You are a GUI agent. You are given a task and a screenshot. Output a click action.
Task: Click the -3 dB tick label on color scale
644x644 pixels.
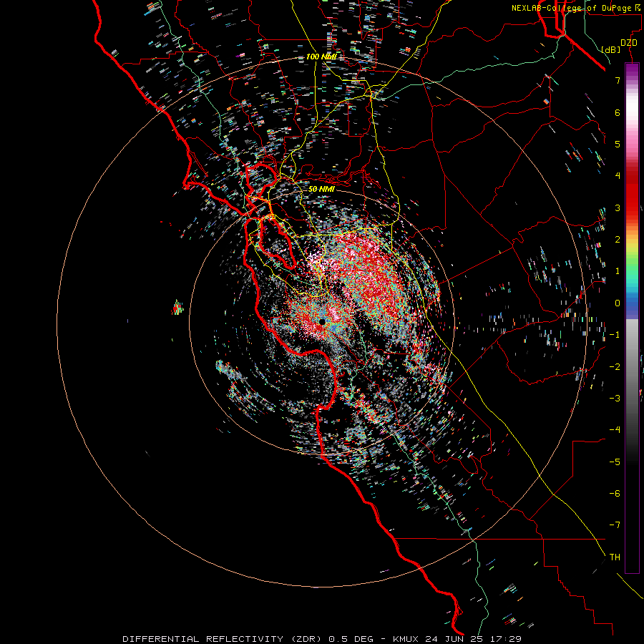[x=615, y=398]
